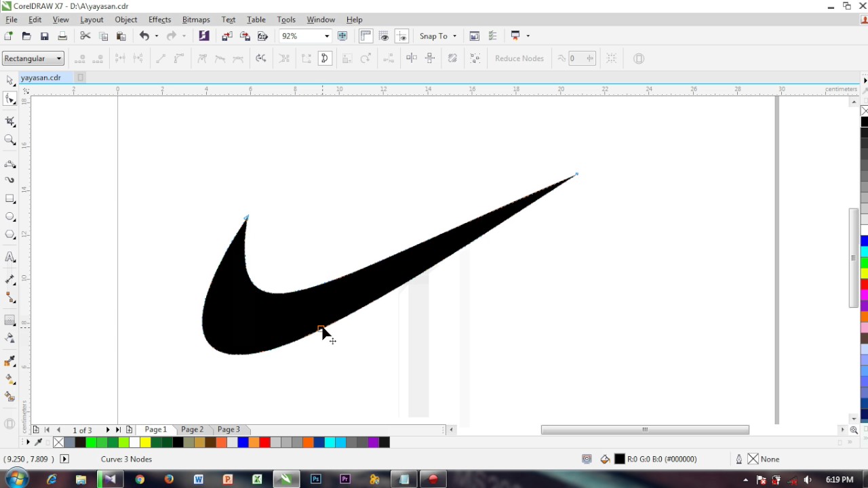The width and height of the screenshot is (868, 488).
Task: Jump to the last page
Action: (118, 430)
